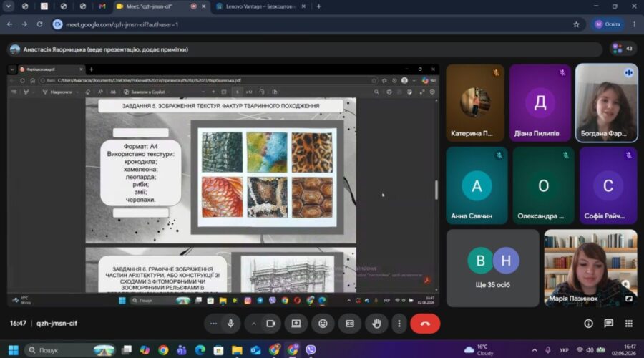Launch Copilot from the taskbar
The width and height of the screenshot is (644, 358).
tap(145, 350)
